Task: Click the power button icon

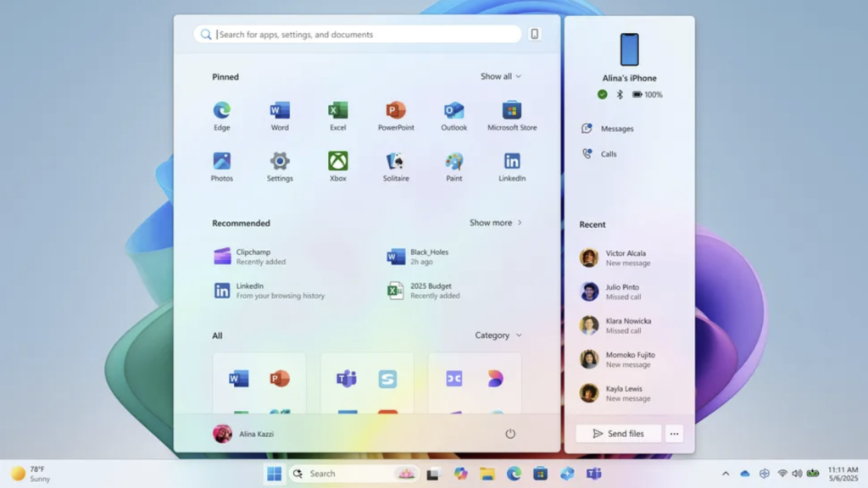Action: (510, 434)
